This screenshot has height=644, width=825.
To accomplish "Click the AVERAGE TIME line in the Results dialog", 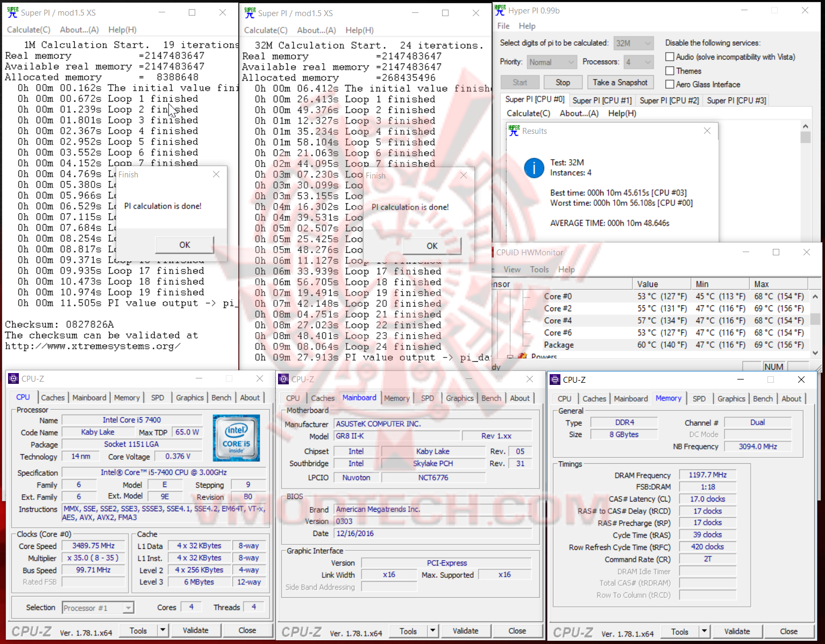I will point(610,223).
